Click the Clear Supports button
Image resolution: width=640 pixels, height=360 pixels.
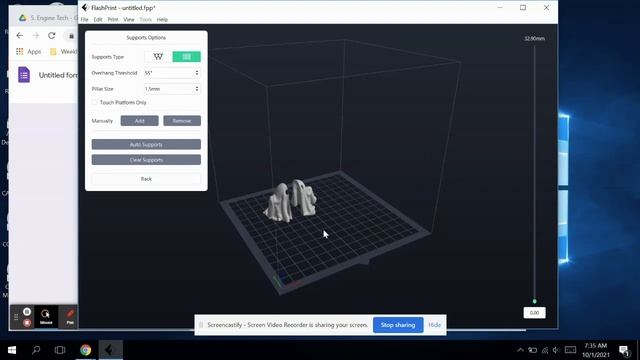pyautogui.click(x=146, y=160)
